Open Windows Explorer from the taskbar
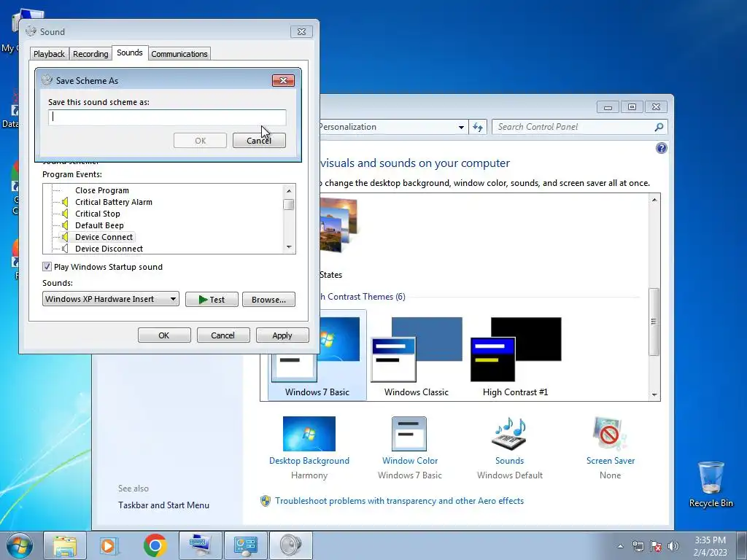The width and height of the screenshot is (747, 560). [x=65, y=545]
